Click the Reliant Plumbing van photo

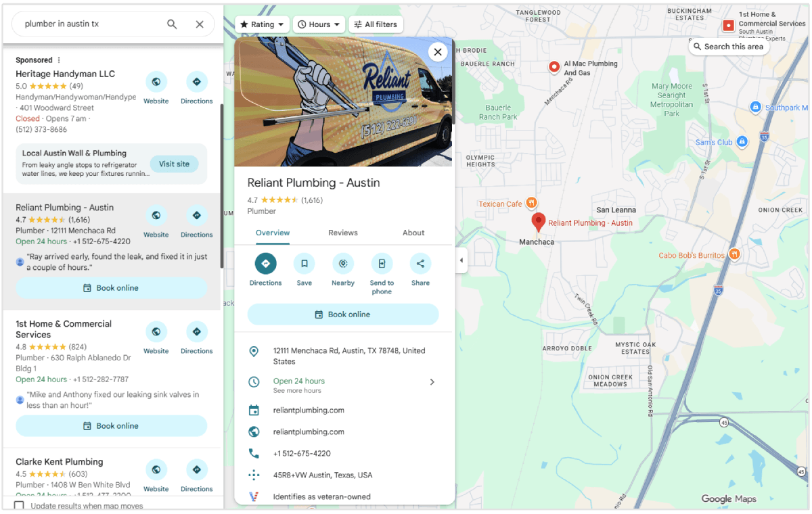click(344, 101)
